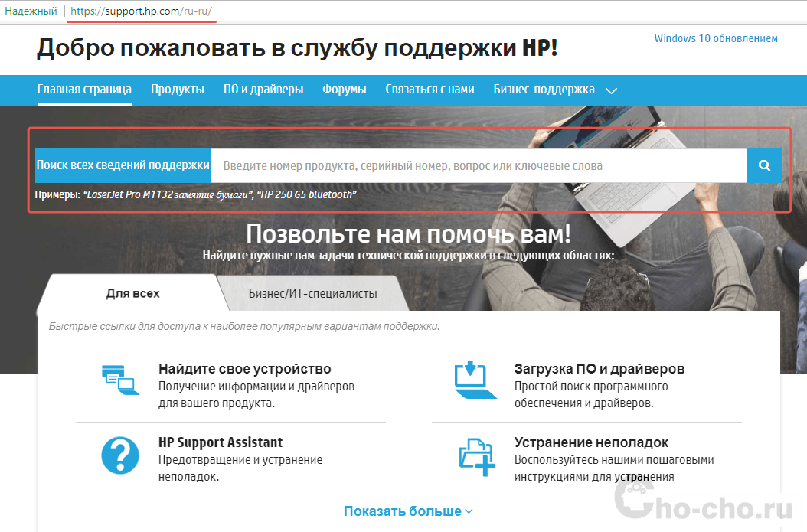Click the Устранение неполадок heading link

591,442
